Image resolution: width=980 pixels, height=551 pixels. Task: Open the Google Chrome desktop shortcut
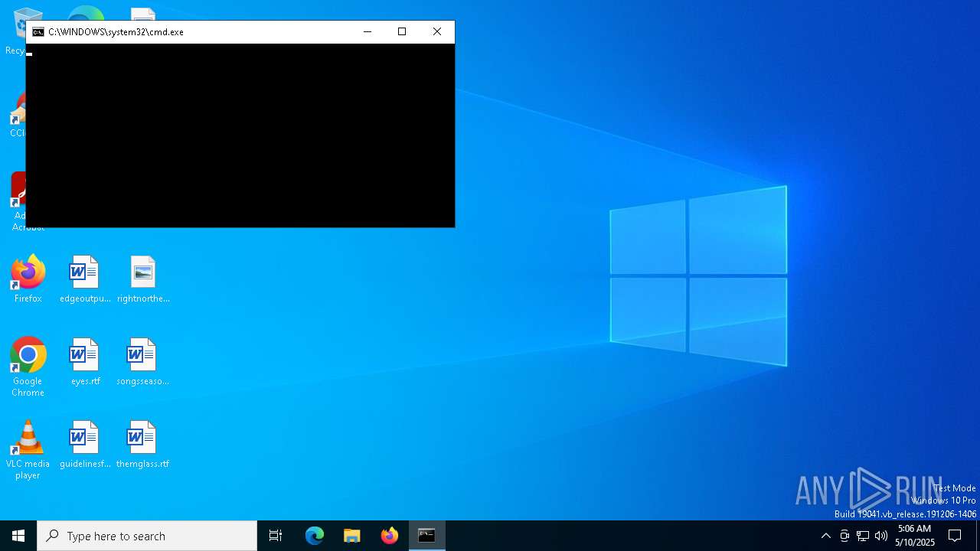pos(28,367)
